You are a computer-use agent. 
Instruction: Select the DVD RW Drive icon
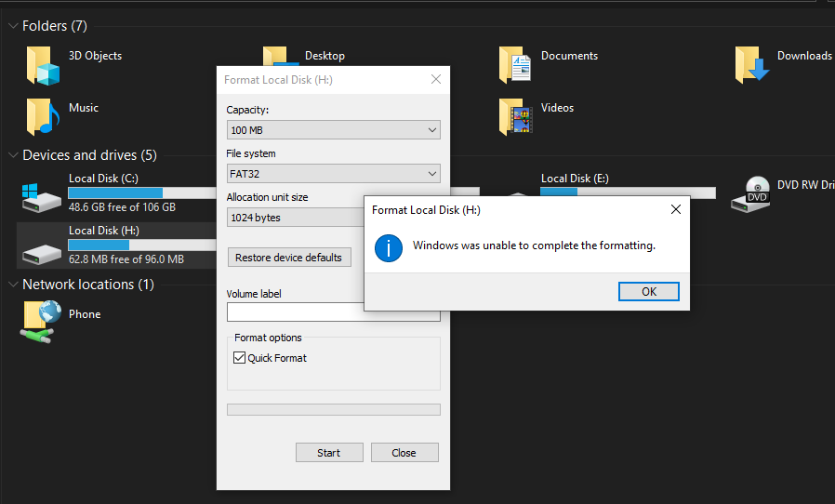(751, 194)
